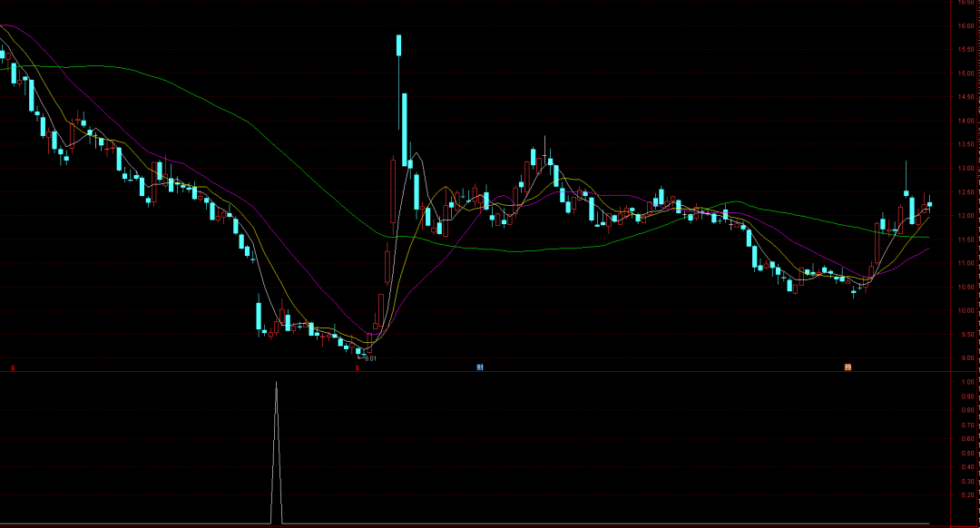The image size is (980, 528).
Task: Click the 9.50 price axis label
Action: click(967, 335)
